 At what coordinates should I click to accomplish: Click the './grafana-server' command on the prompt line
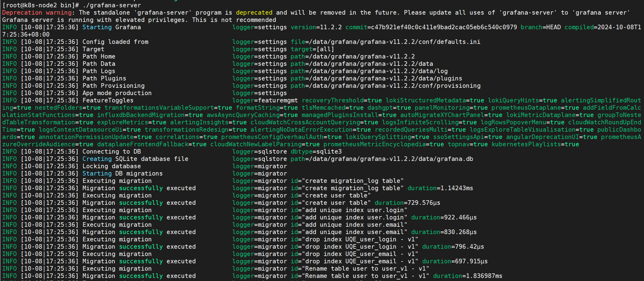pyautogui.click(x=112, y=5)
